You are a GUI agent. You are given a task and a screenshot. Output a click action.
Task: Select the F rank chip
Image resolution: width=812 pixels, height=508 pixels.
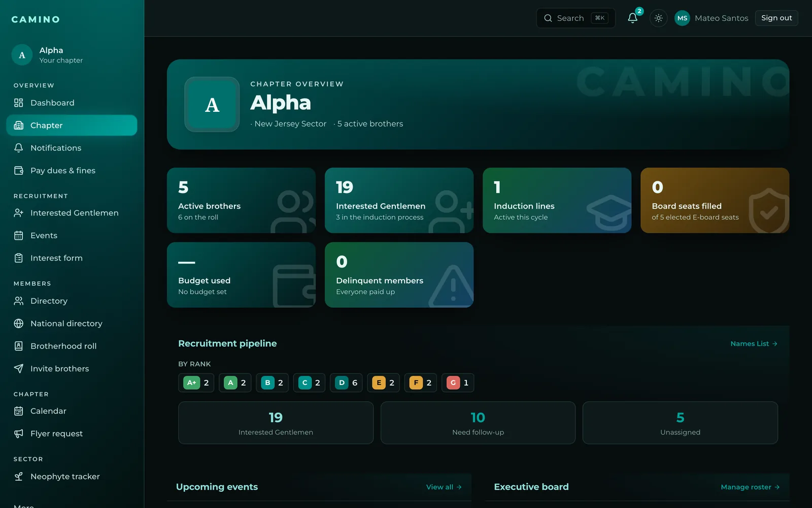point(421,383)
